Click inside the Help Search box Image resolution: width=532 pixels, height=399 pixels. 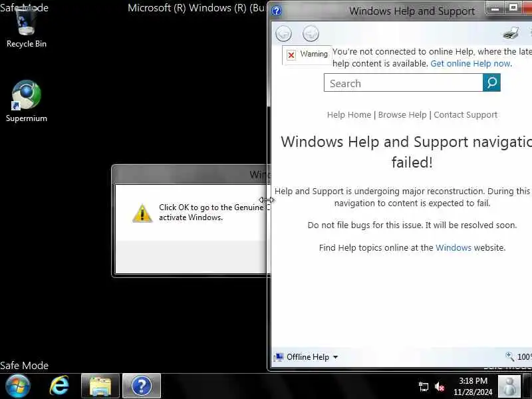coord(404,82)
